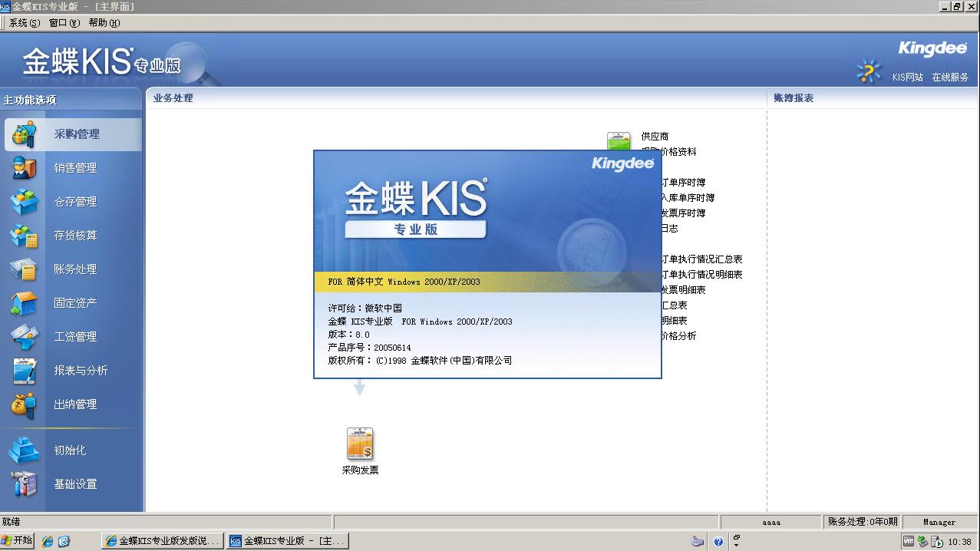Screen dimensions: 980x551
Task: Click the 账务处理:0年0期 status field
Action: click(863, 522)
